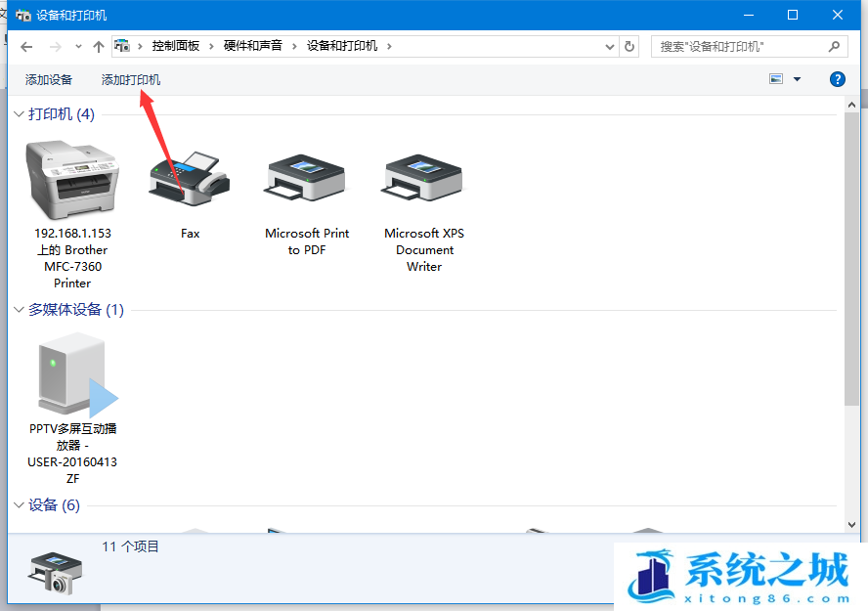Select the PPTV多屏互动播放器 media device icon
868x611 pixels.
point(77,374)
